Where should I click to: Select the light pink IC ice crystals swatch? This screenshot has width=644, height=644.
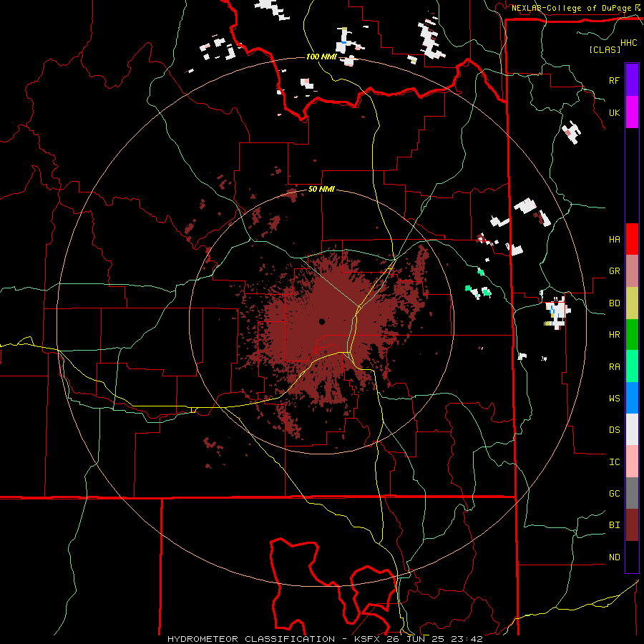[x=632, y=462]
